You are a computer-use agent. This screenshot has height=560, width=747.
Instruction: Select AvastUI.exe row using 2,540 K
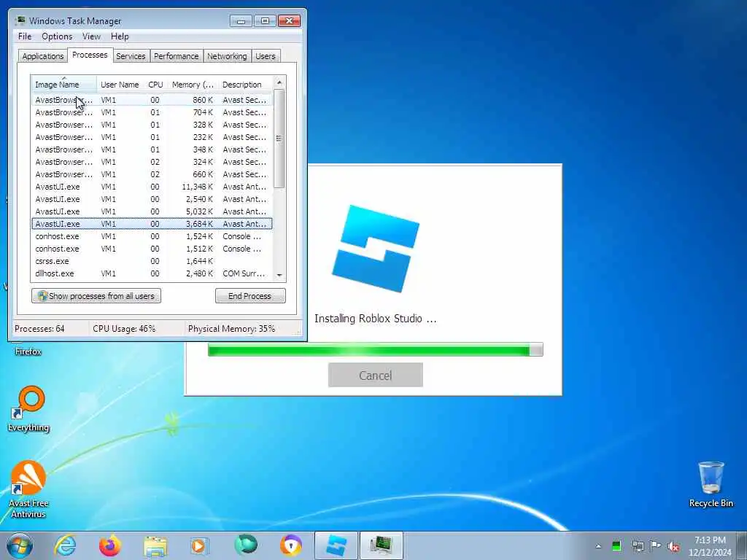coord(152,199)
